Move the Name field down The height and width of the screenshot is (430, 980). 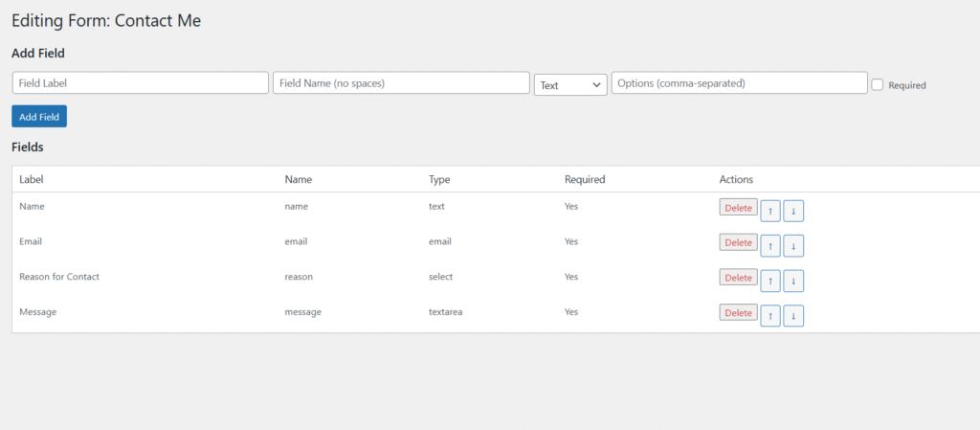tap(793, 212)
